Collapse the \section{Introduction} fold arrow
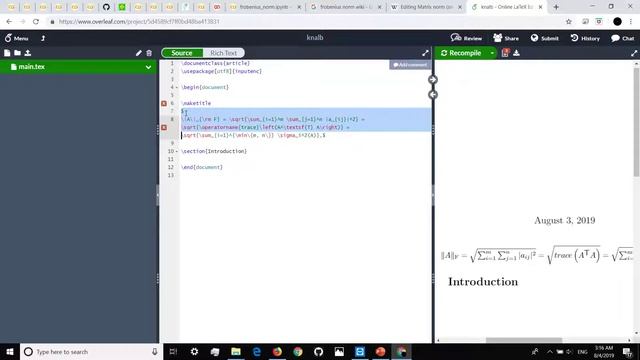Image resolution: width=640 pixels, height=360 pixels. [176, 151]
